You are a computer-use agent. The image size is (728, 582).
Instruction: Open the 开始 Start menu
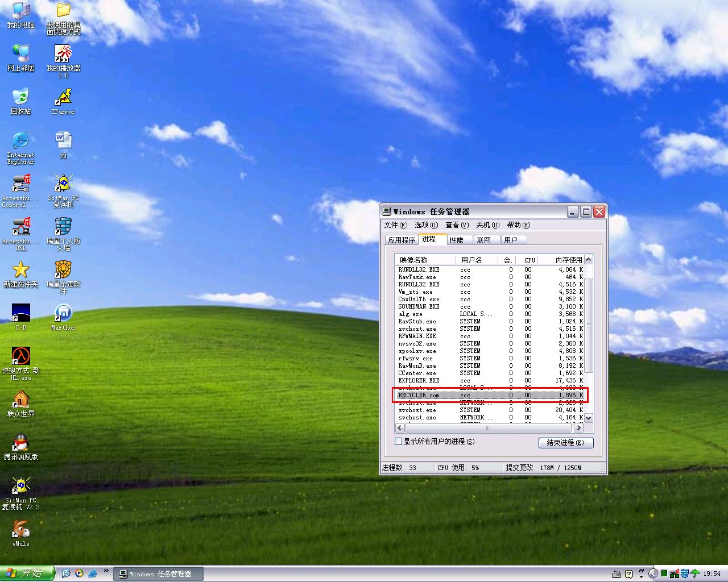[27, 573]
